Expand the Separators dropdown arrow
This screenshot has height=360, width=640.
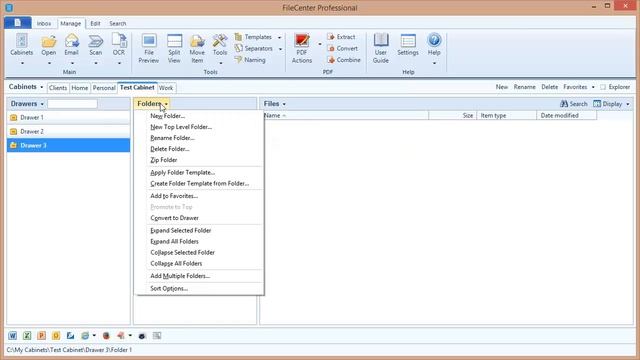coord(280,49)
